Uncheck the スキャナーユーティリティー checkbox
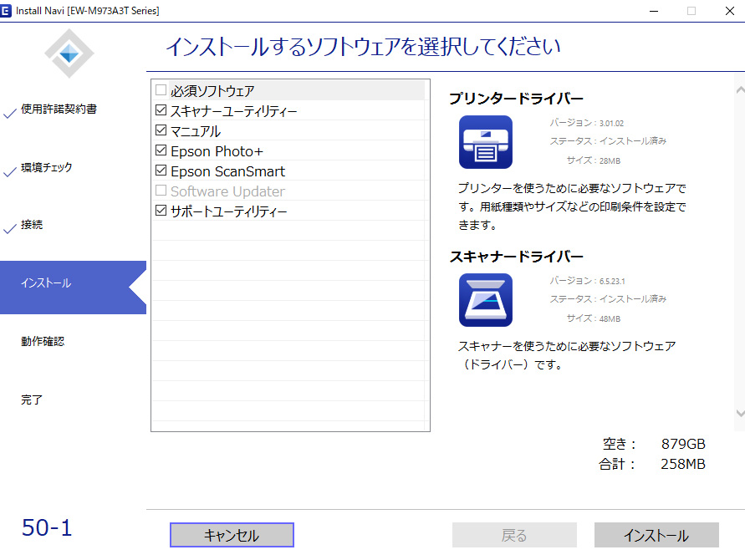This screenshot has height=560, width=745. pyautogui.click(x=161, y=110)
